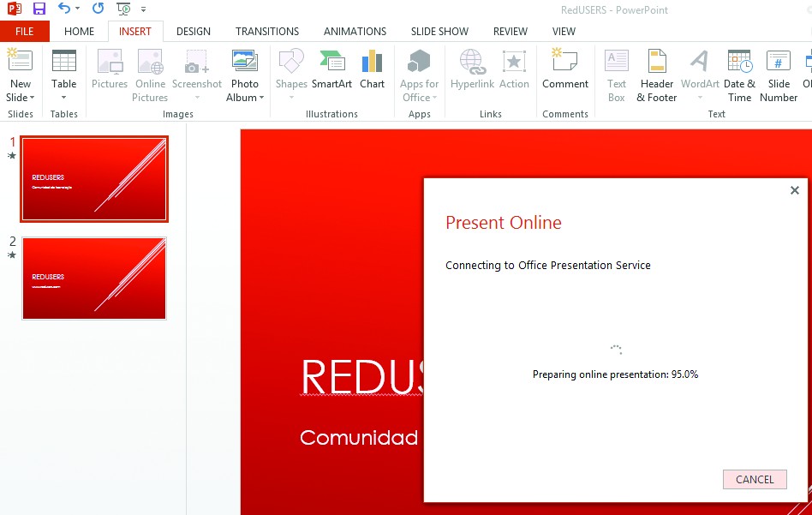Viewport: 812px width, 515px height.
Task: Cancel the Present Online dialog
Action: (x=755, y=479)
